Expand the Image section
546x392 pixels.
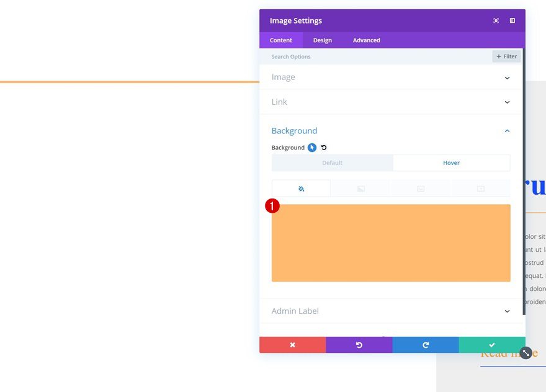click(507, 77)
